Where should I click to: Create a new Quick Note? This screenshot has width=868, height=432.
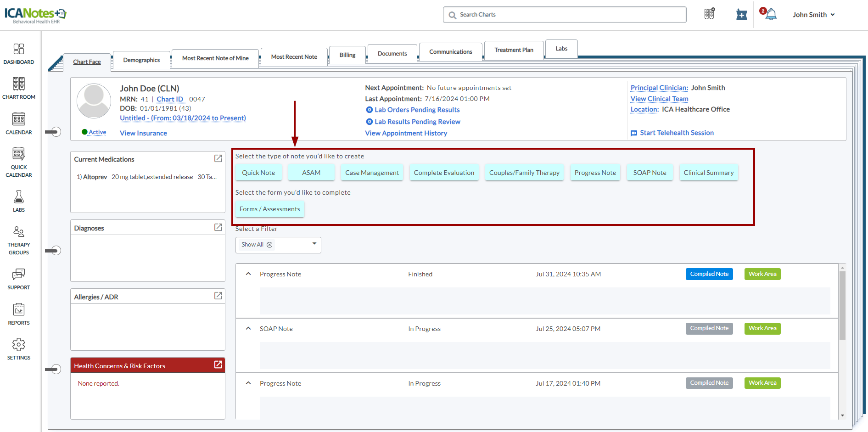[x=258, y=173]
